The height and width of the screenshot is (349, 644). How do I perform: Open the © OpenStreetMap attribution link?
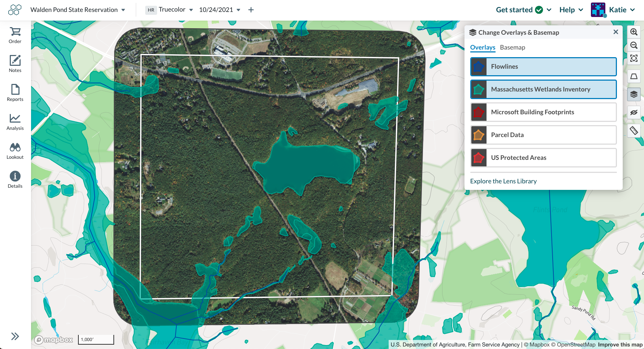tap(573, 345)
